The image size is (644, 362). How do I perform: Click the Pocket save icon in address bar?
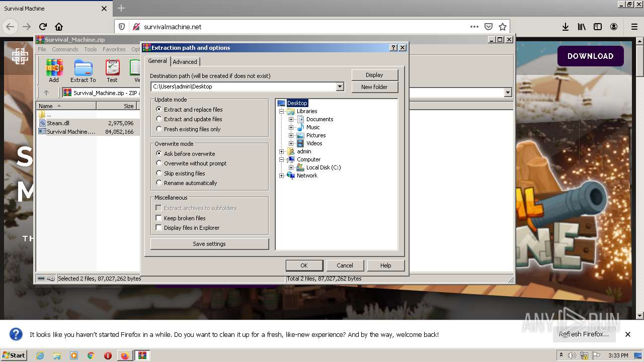tap(488, 27)
